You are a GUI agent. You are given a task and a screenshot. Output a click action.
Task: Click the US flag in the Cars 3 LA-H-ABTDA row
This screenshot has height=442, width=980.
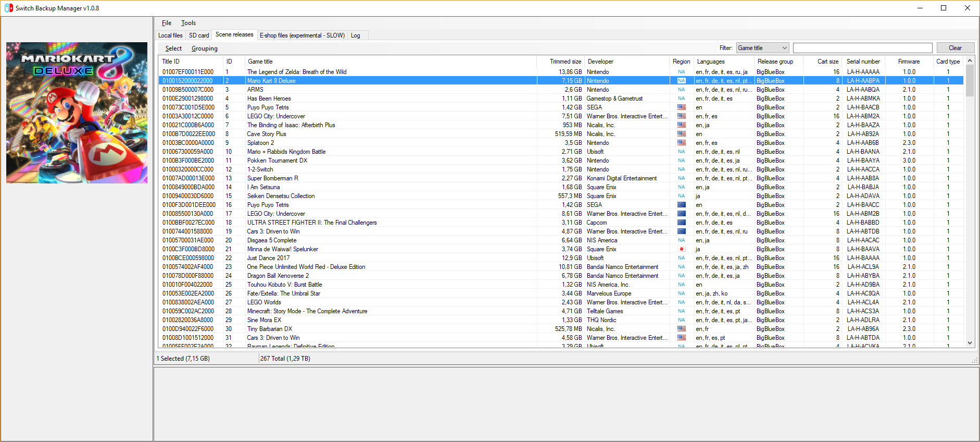(681, 338)
